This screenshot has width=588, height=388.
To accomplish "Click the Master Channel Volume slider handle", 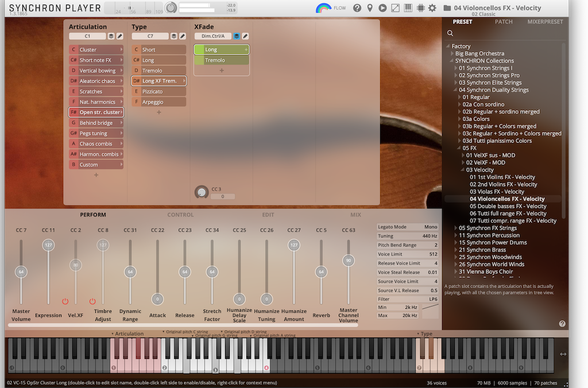I will click(349, 261).
